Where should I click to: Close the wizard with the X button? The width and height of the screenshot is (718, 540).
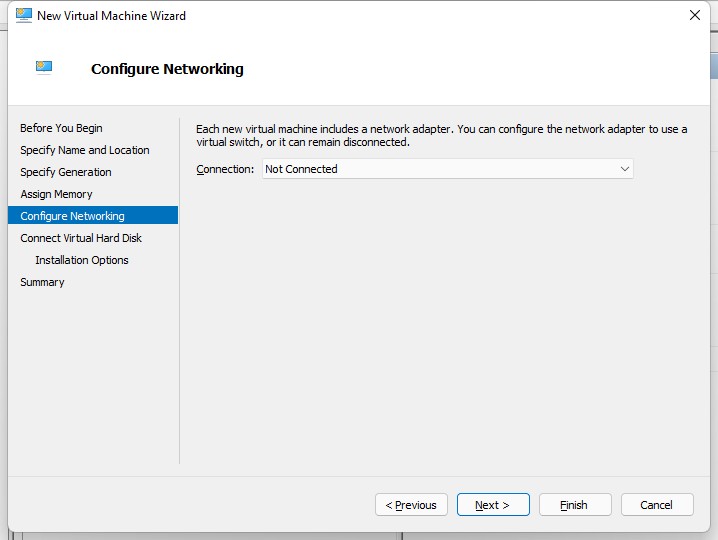click(695, 15)
